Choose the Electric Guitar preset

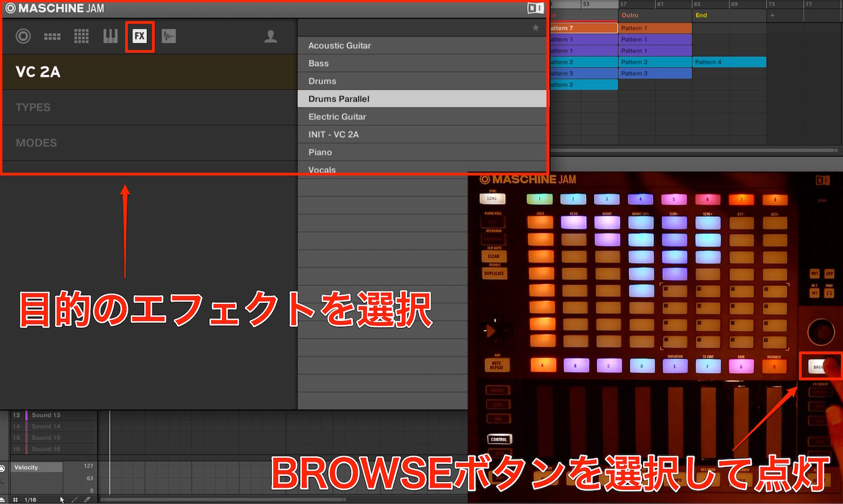(422, 116)
